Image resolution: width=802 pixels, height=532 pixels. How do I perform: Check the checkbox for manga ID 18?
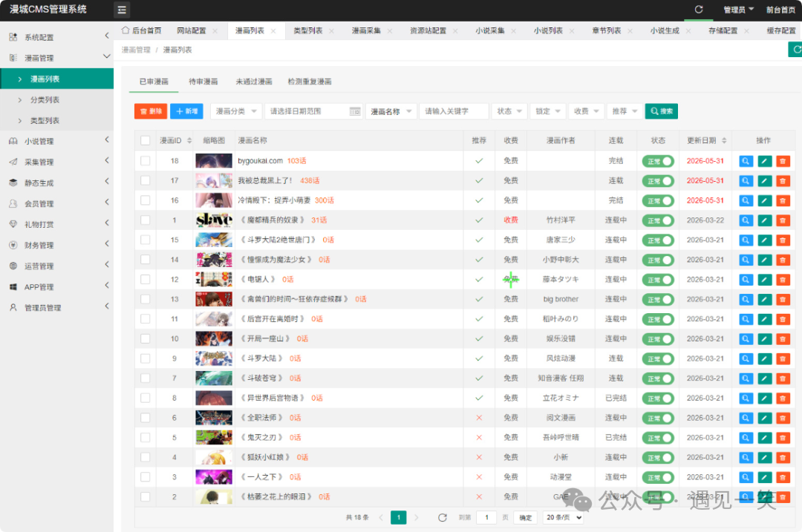pos(146,161)
